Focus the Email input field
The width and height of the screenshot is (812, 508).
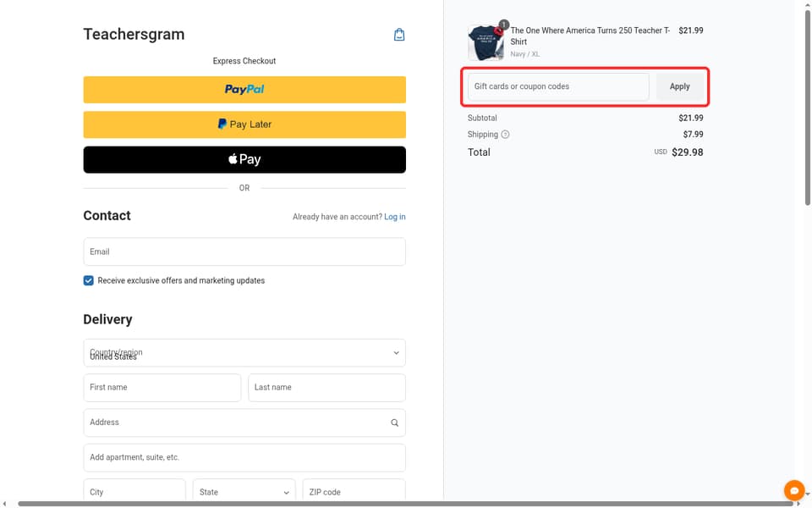tap(244, 251)
